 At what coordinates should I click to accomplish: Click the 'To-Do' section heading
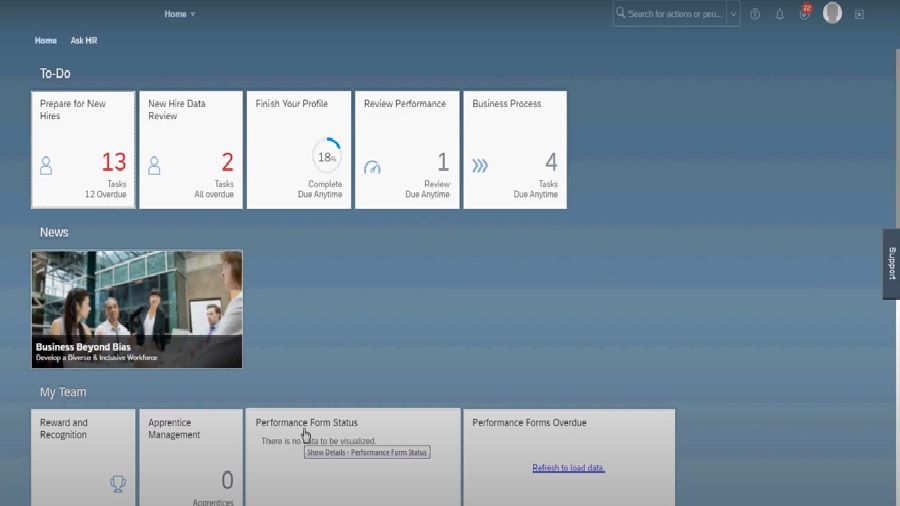coord(55,73)
